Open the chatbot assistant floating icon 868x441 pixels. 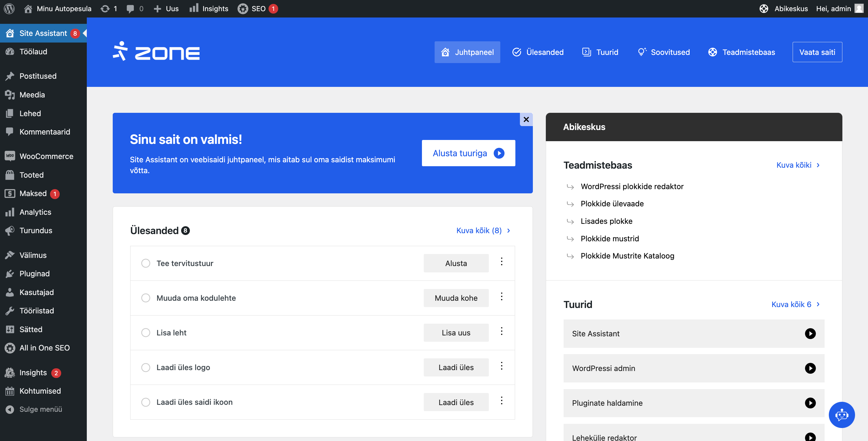pyautogui.click(x=841, y=414)
